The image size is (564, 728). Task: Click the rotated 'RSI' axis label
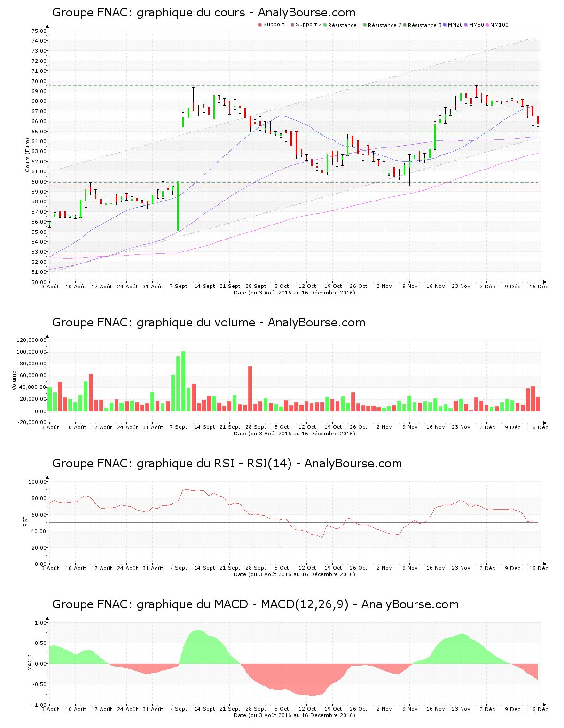25,521
